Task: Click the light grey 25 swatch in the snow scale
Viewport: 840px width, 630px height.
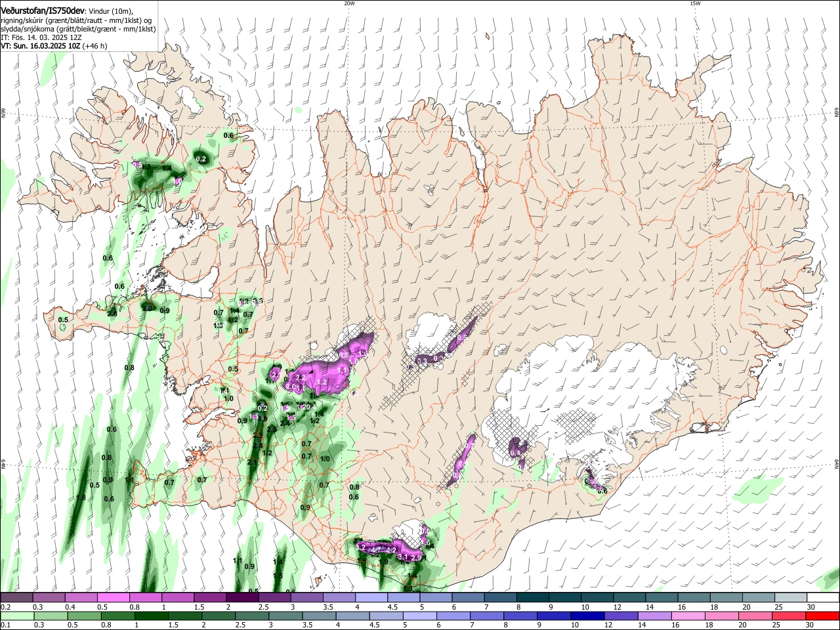Action: click(791, 597)
